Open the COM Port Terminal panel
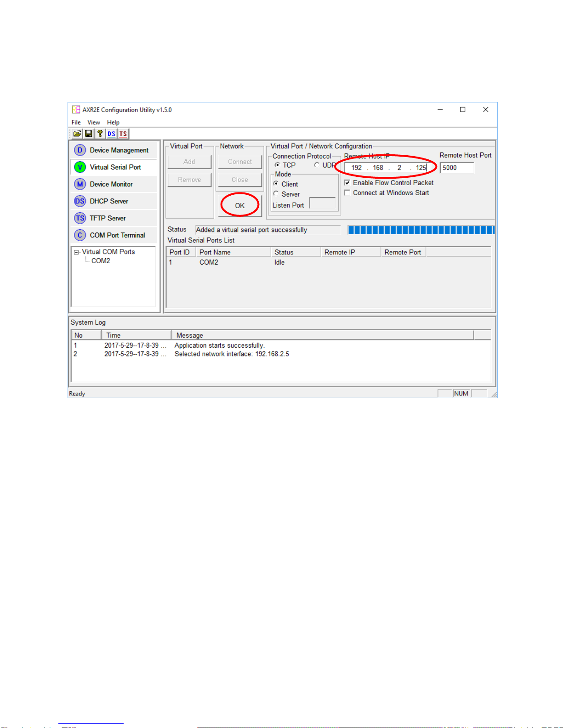 point(114,235)
